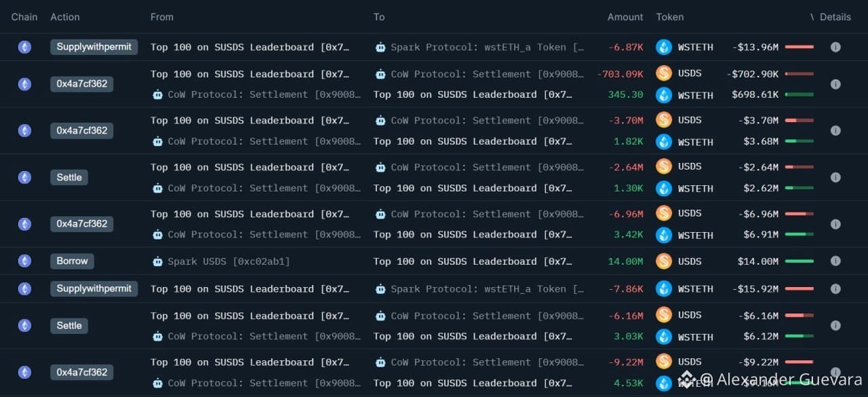Click the Ethereum chain icon in the -6.96M row
Screen dimensions: 868x397
[24, 224]
